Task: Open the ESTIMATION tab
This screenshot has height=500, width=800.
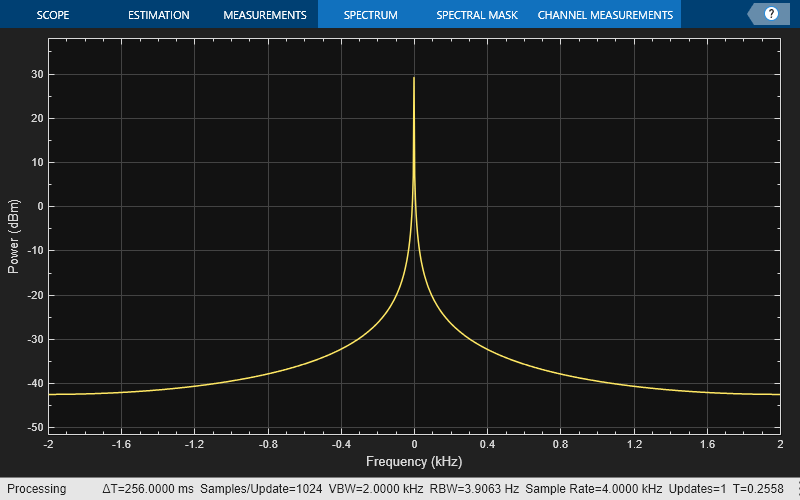Action: point(159,15)
